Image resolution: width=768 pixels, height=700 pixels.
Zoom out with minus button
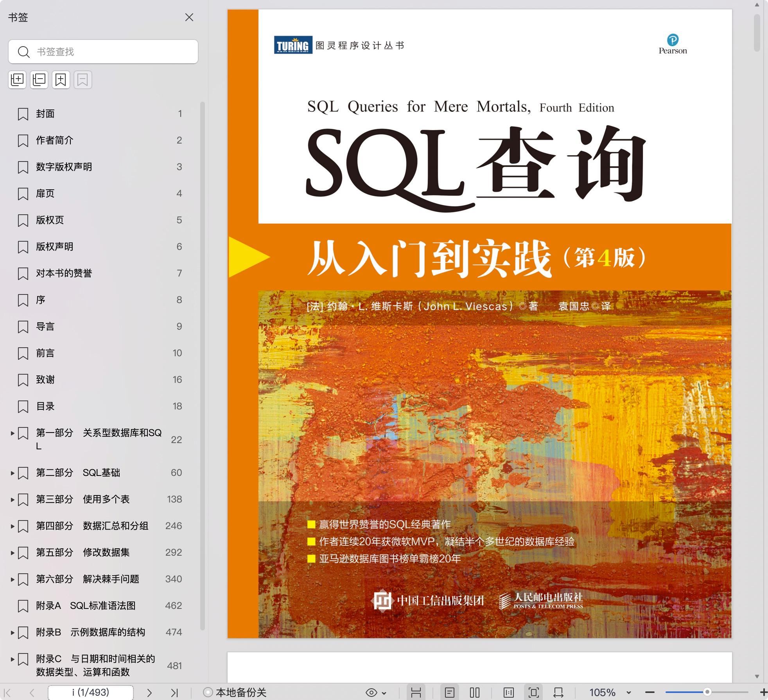[x=650, y=693]
